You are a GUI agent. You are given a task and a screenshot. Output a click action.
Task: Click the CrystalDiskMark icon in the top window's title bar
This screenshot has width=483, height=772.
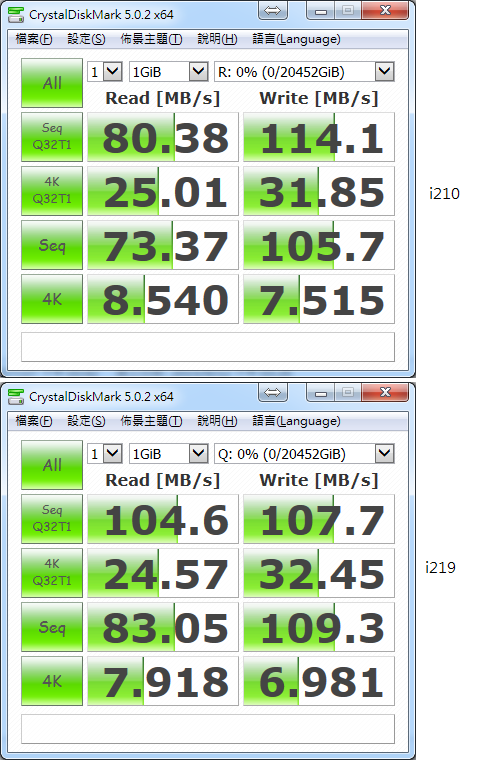coord(16,14)
